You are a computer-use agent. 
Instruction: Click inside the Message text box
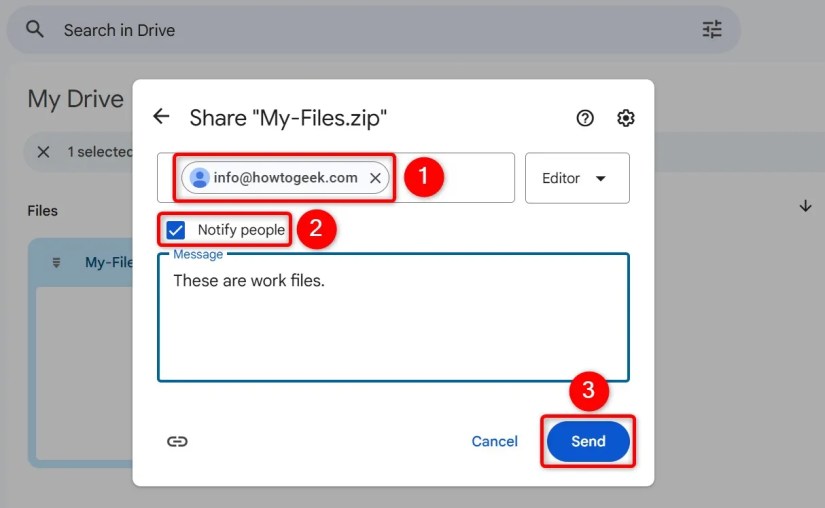tap(393, 318)
